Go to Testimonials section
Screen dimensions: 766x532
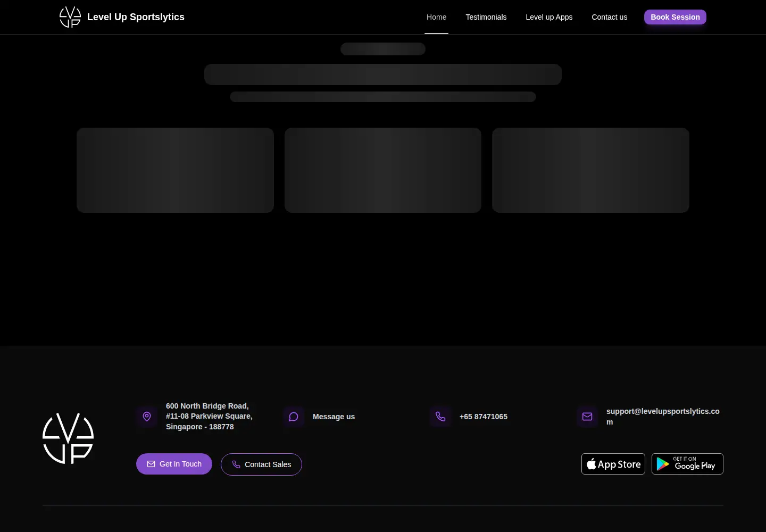coord(486,17)
